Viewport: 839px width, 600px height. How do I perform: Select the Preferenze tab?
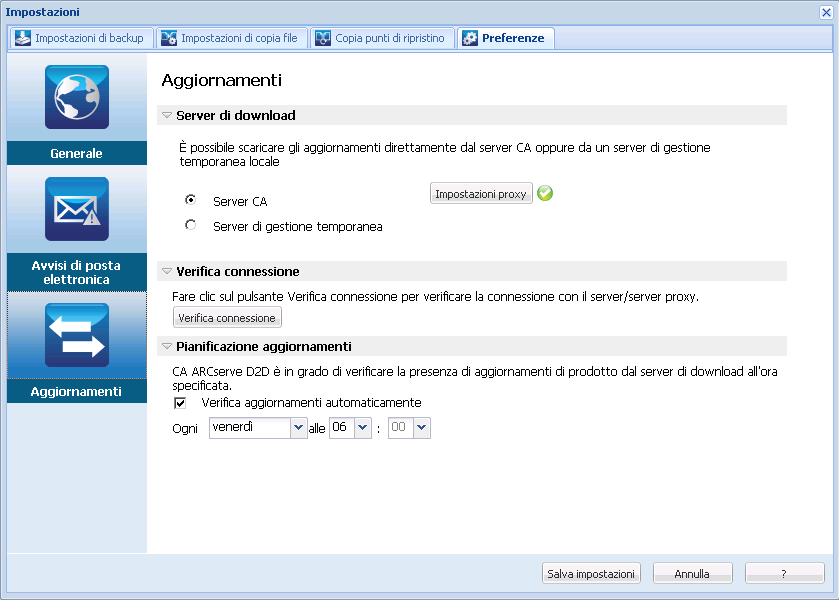click(506, 38)
